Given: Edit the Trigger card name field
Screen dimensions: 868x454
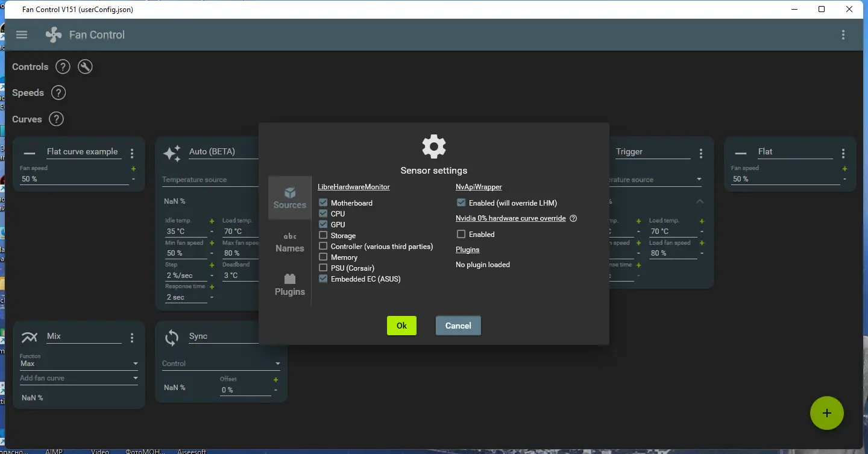Looking at the screenshot, I should pos(653,152).
